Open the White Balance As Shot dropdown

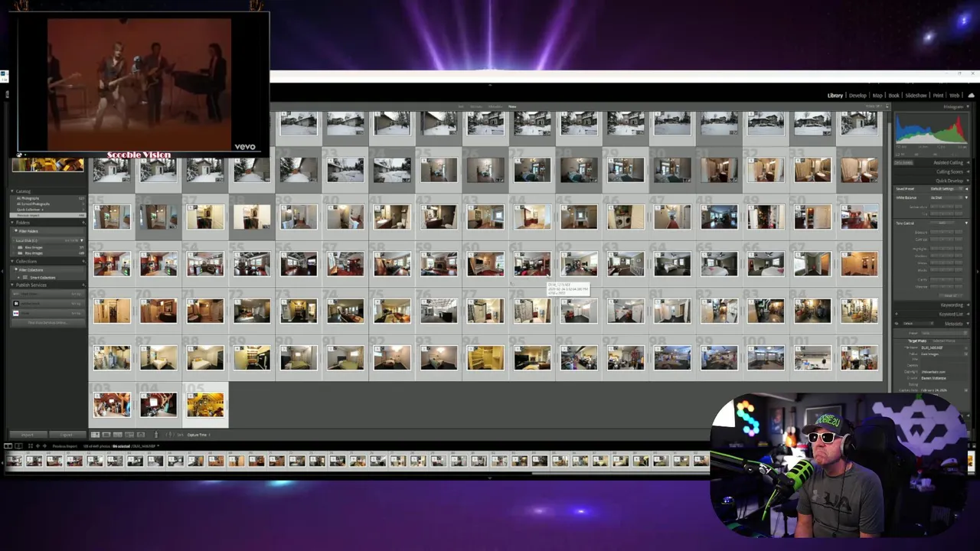tap(946, 197)
